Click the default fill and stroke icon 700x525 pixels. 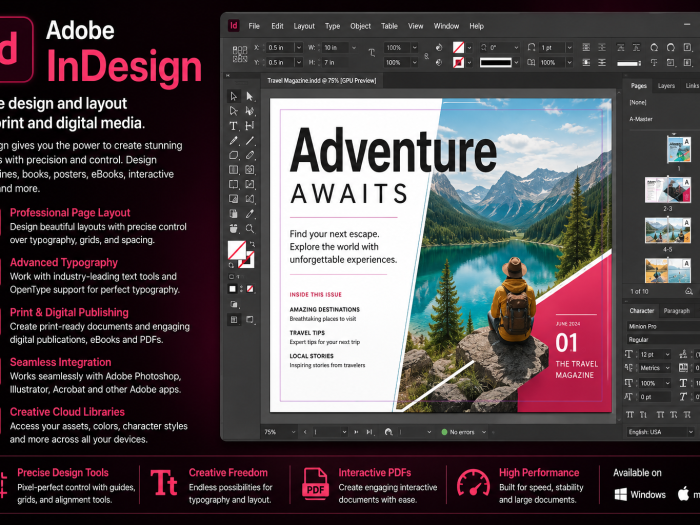231,266
